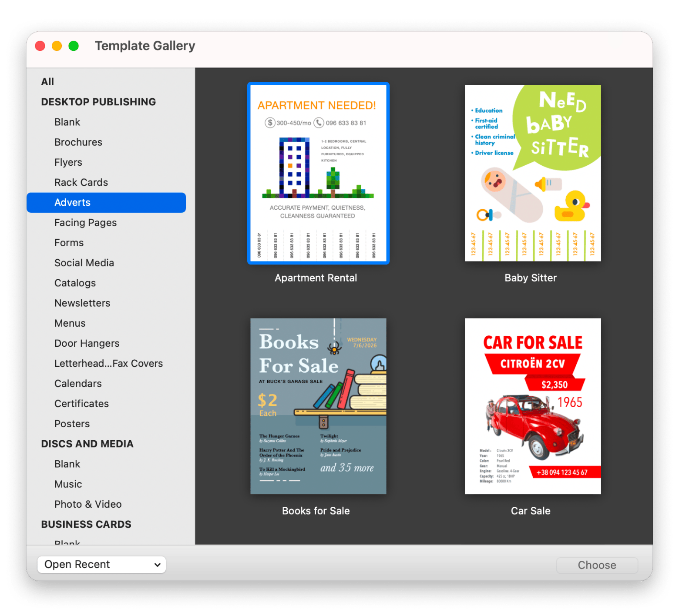Select the Books for Sale template thumbnail

click(318, 406)
